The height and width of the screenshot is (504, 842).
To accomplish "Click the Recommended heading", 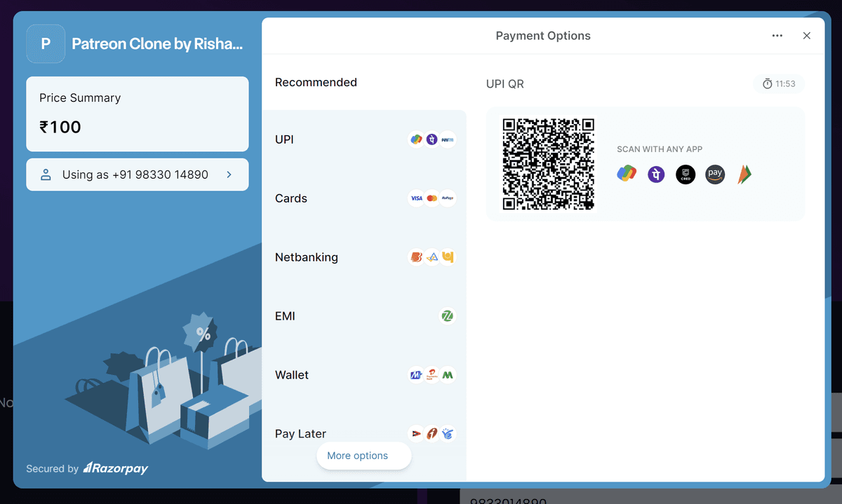I will [316, 82].
